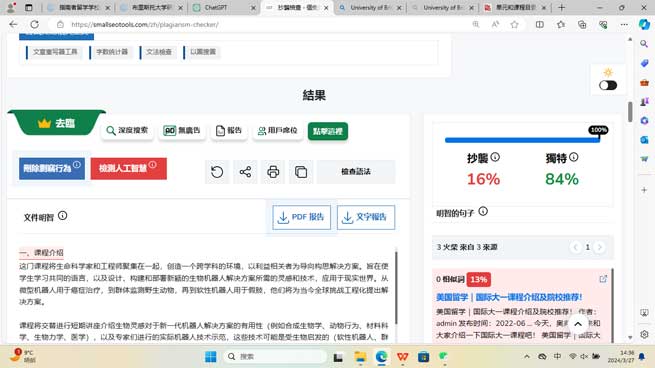
Task: Click the red 檢測人工智慧 button
Action: [129, 168]
